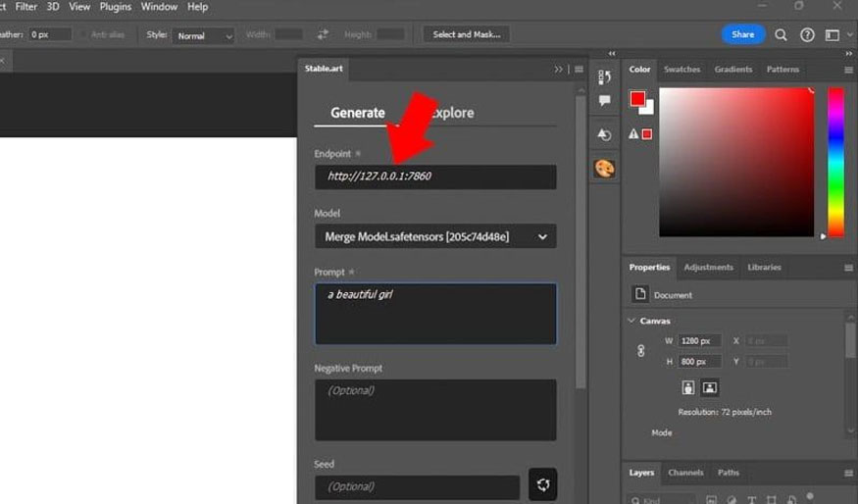Open the Window menu

tap(159, 7)
